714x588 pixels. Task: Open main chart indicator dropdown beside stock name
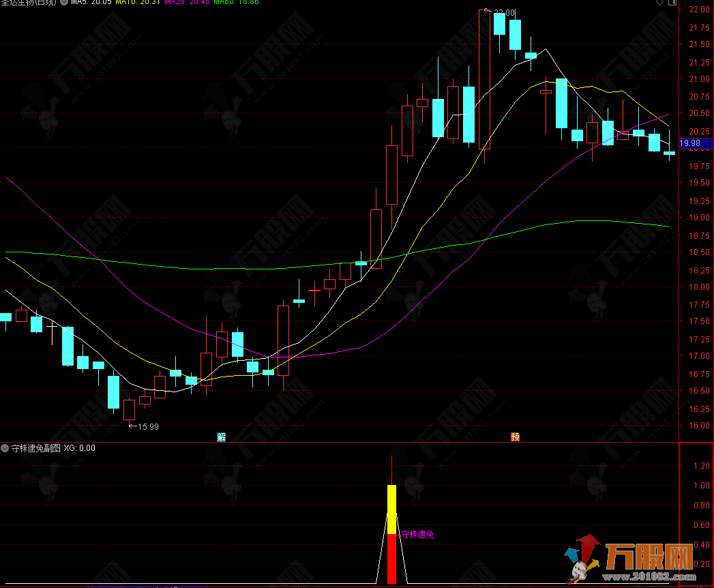click(64, 3)
